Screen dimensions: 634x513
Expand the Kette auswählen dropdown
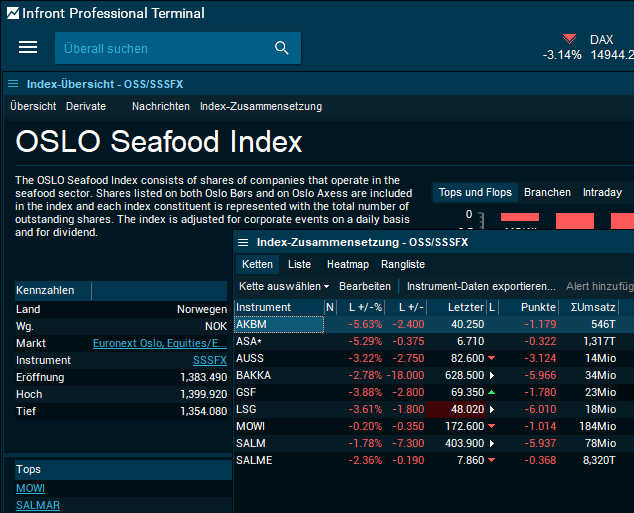[285, 286]
